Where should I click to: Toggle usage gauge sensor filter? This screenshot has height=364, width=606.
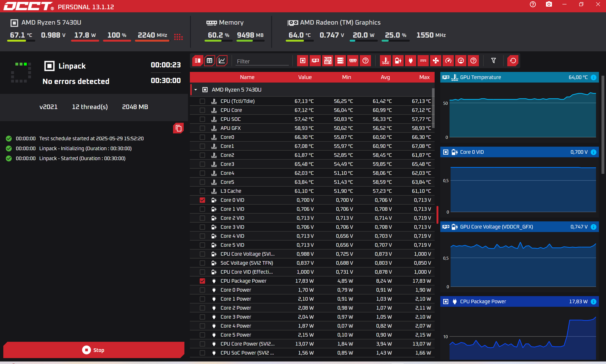point(461,61)
